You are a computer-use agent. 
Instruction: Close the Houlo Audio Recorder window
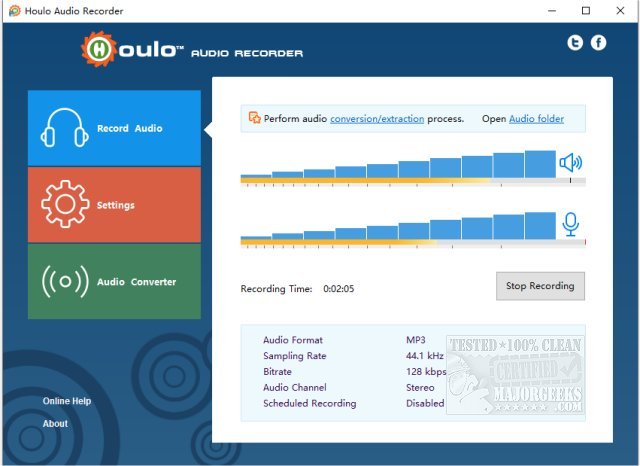pyautogui.click(x=620, y=11)
